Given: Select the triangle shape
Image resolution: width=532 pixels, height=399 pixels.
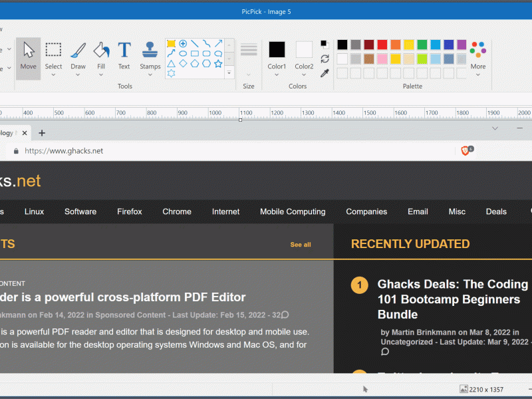Looking at the screenshot, I should point(172,63).
